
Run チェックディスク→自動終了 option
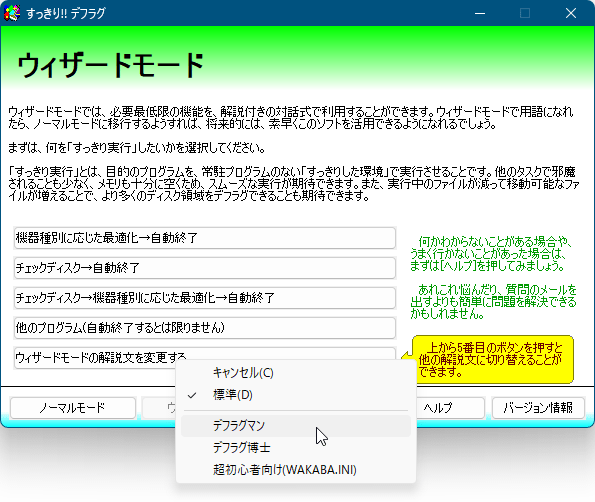click(205, 268)
